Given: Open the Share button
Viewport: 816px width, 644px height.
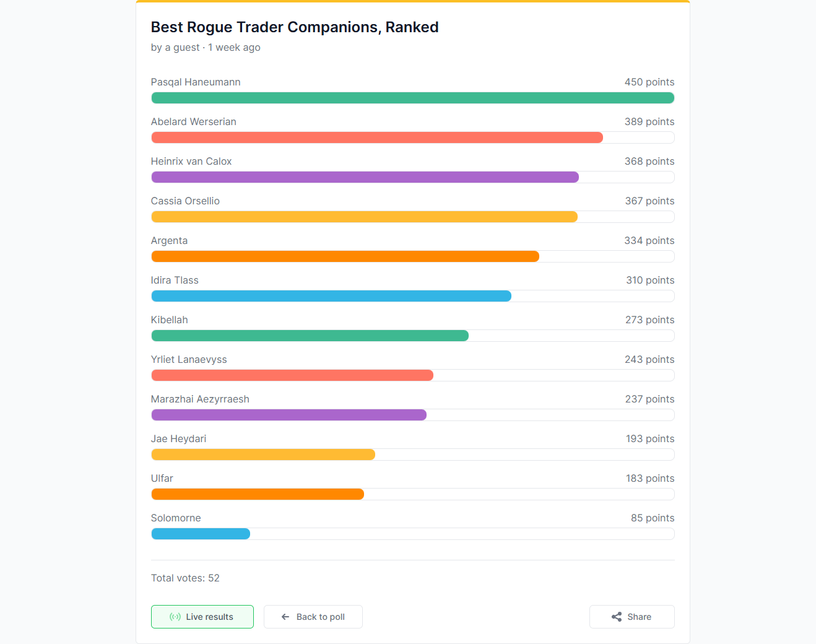Looking at the screenshot, I should point(632,617).
